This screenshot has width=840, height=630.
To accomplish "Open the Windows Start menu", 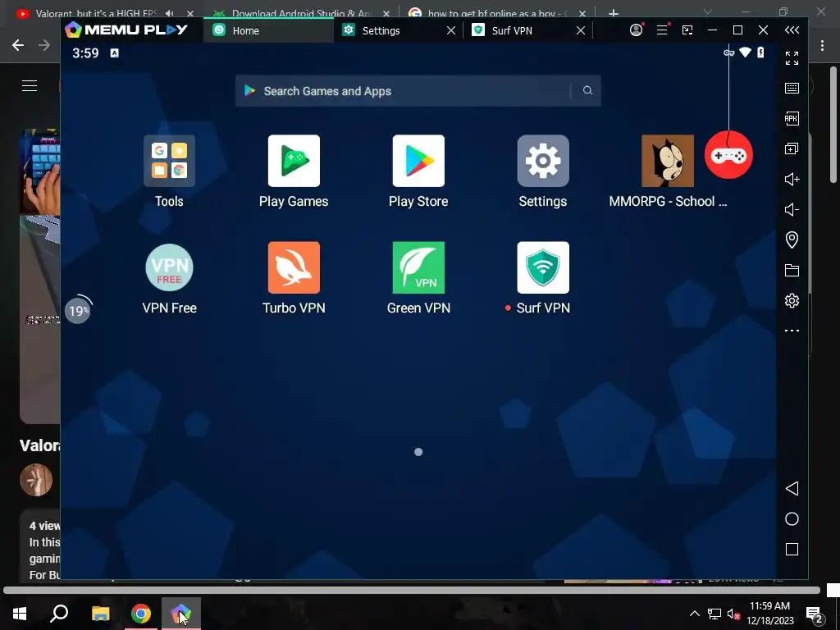I will pyautogui.click(x=20, y=614).
